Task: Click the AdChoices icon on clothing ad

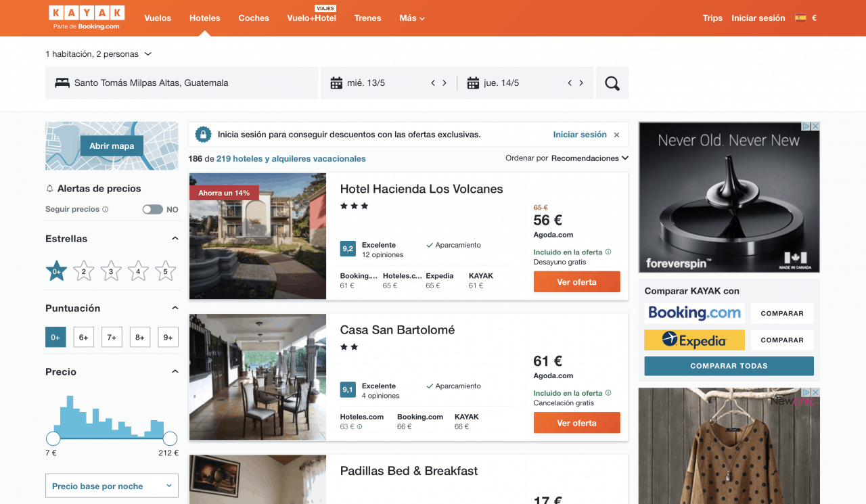Action: [x=806, y=392]
